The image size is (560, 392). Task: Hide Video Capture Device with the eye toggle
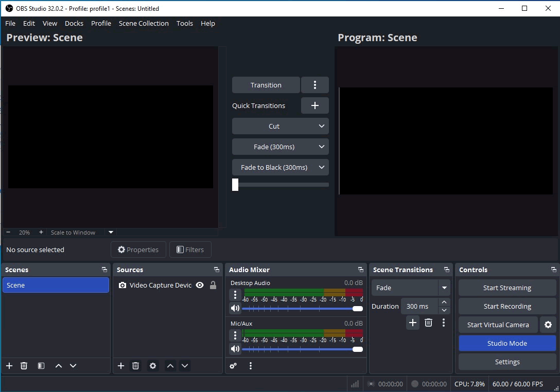pyautogui.click(x=200, y=285)
